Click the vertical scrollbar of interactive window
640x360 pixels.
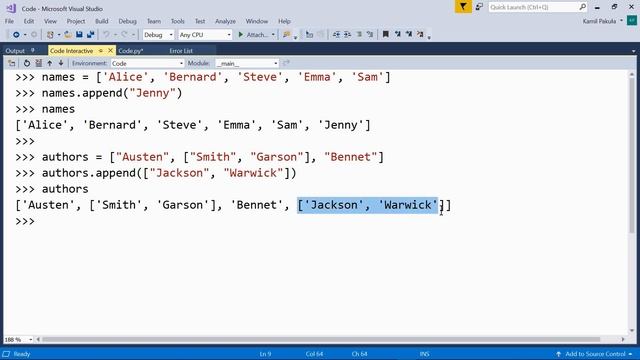click(632, 155)
